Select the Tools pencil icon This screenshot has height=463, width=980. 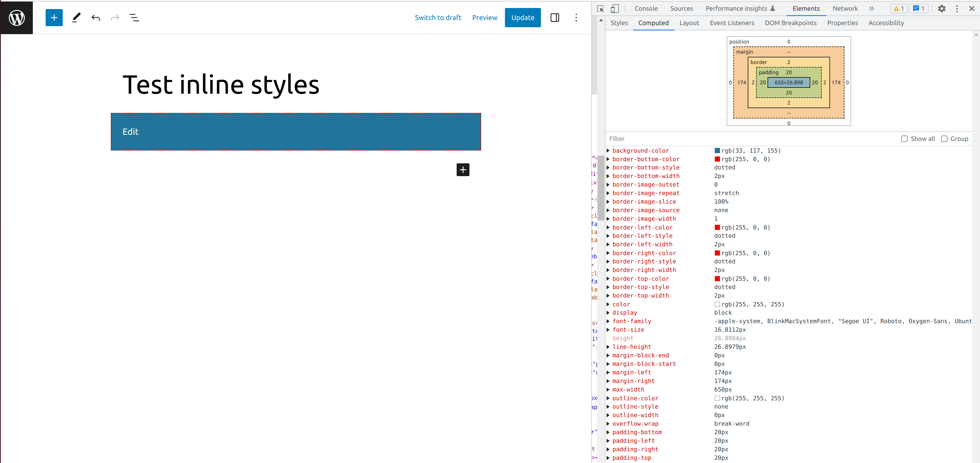pos(76,18)
